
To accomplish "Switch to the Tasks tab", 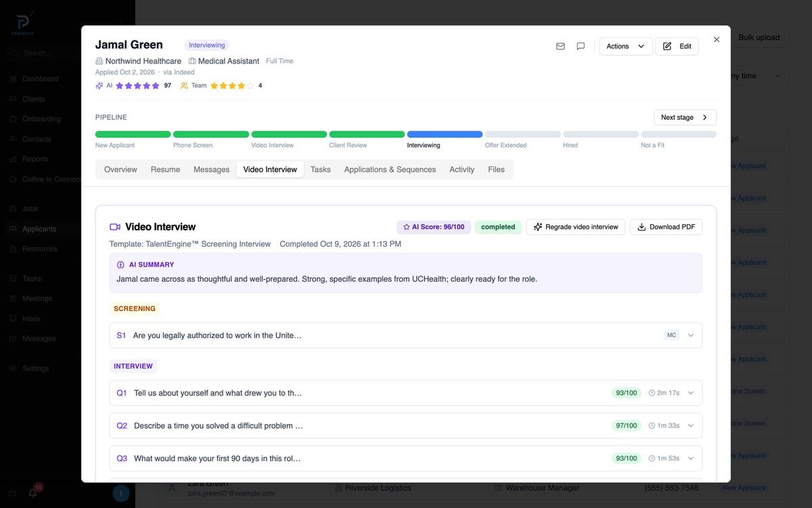I will [x=321, y=169].
